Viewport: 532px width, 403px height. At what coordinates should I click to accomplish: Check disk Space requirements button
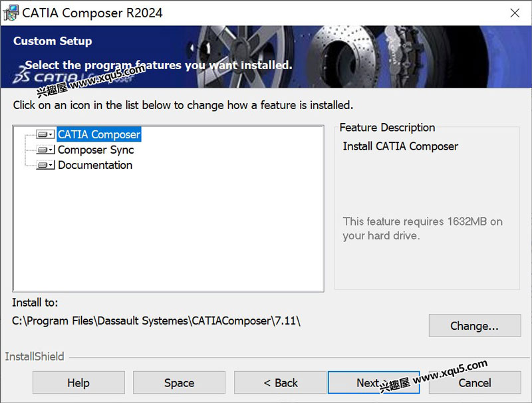point(179,382)
